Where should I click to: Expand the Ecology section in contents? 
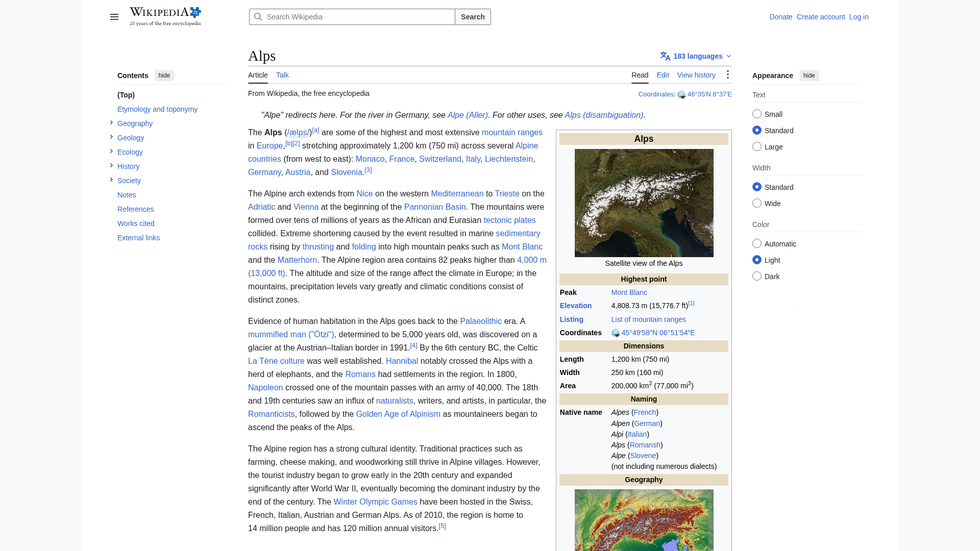[x=111, y=151]
